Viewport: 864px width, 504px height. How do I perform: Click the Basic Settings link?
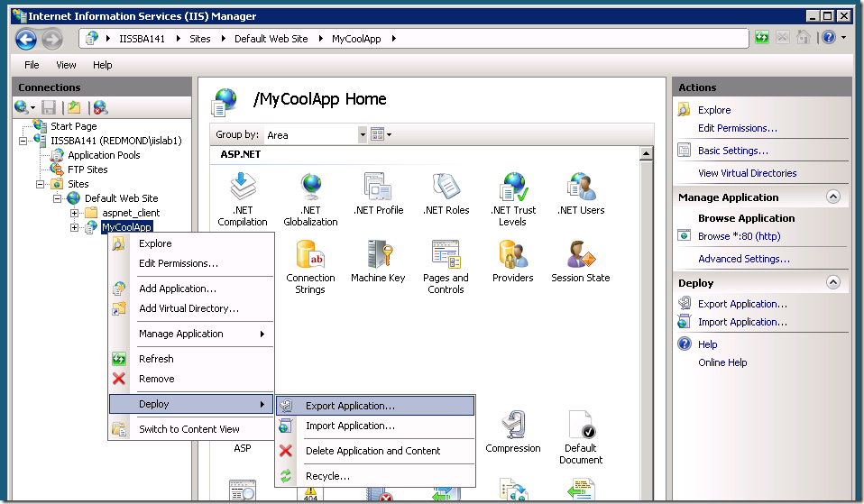733,151
